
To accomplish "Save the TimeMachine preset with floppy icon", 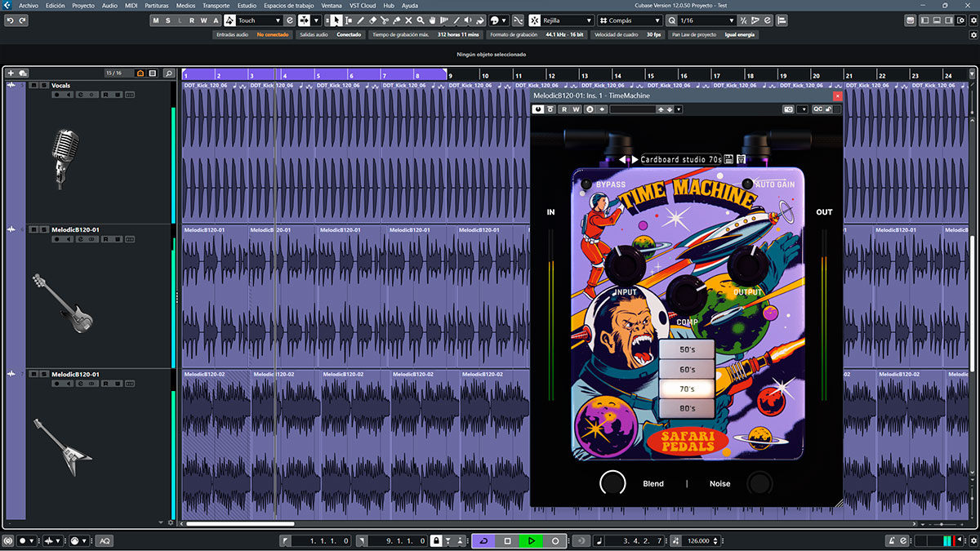I will pyautogui.click(x=728, y=159).
